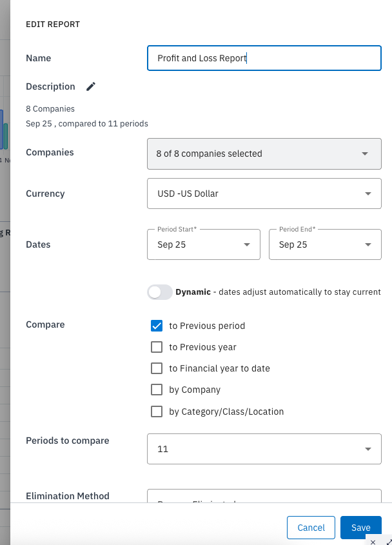The height and width of the screenshot is (545, 392).
Task: Open the Elimination Method dropdown
Action: pyautogui.click(x=264, y=497)
